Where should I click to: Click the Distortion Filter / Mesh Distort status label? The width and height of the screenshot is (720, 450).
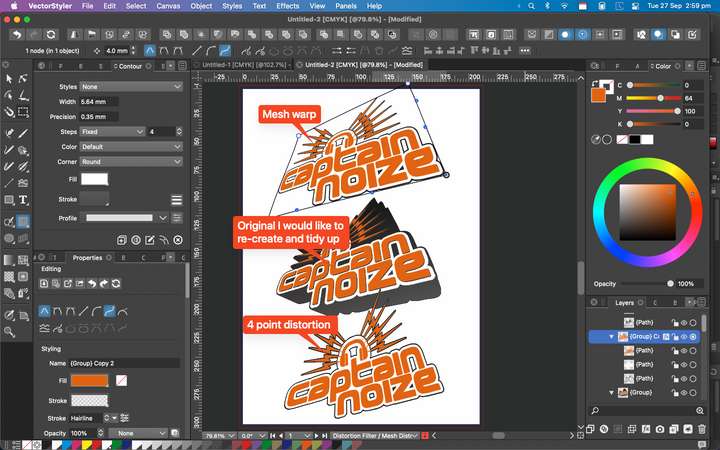coord(375,435)
